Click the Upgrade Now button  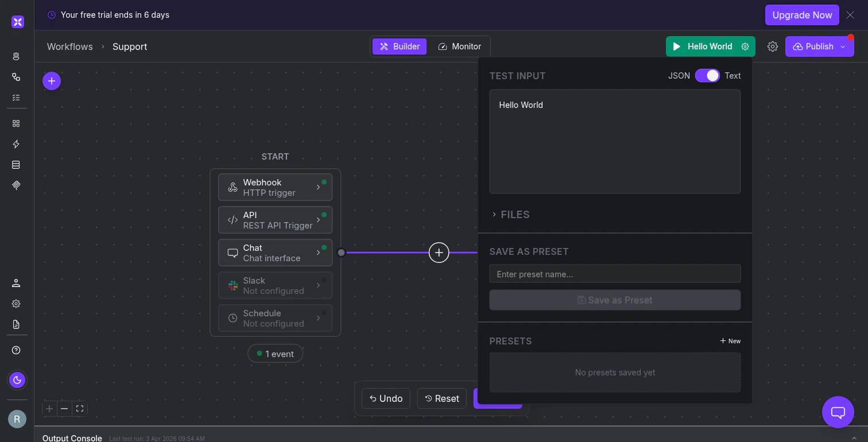[802, 15]
